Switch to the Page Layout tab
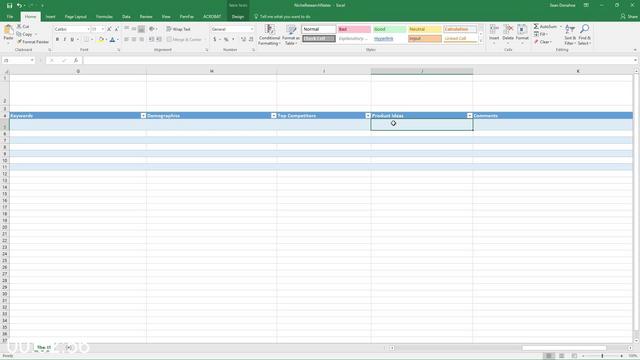The image size is (640, 360). click(76, 17)
